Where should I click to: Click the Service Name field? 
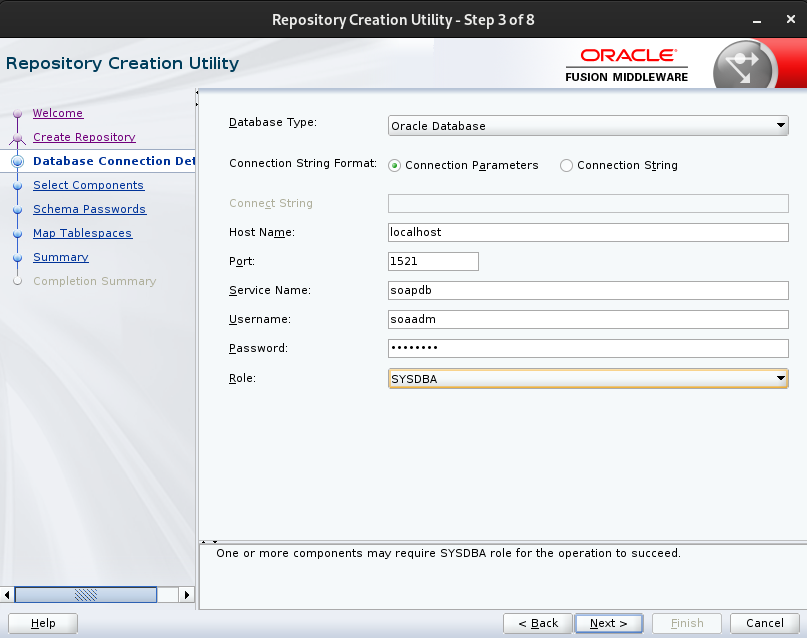point(588,290)
